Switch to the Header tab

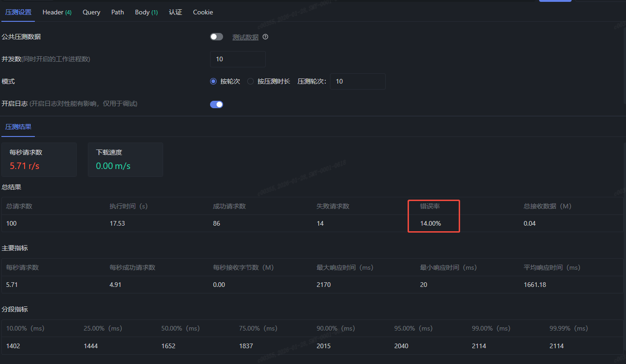[57, 12]
